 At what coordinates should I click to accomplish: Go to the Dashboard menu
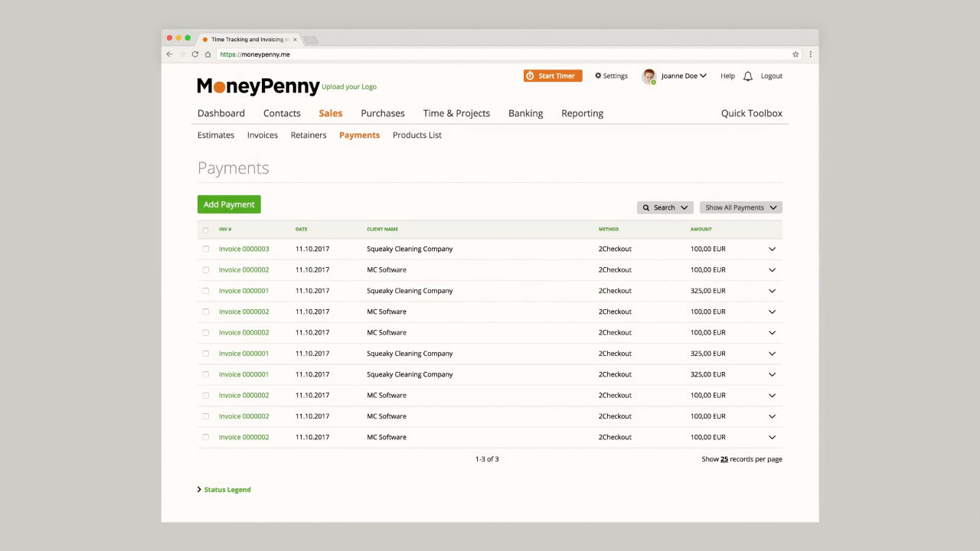[221, 113]
